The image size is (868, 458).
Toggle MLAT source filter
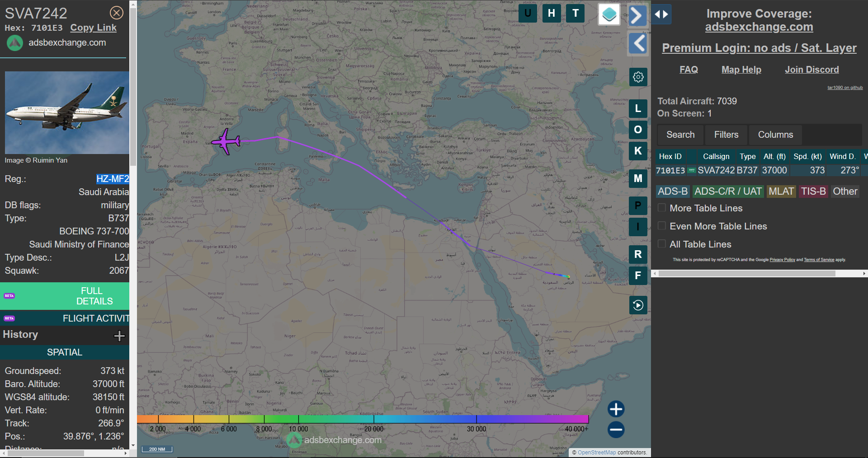point(781,192)
